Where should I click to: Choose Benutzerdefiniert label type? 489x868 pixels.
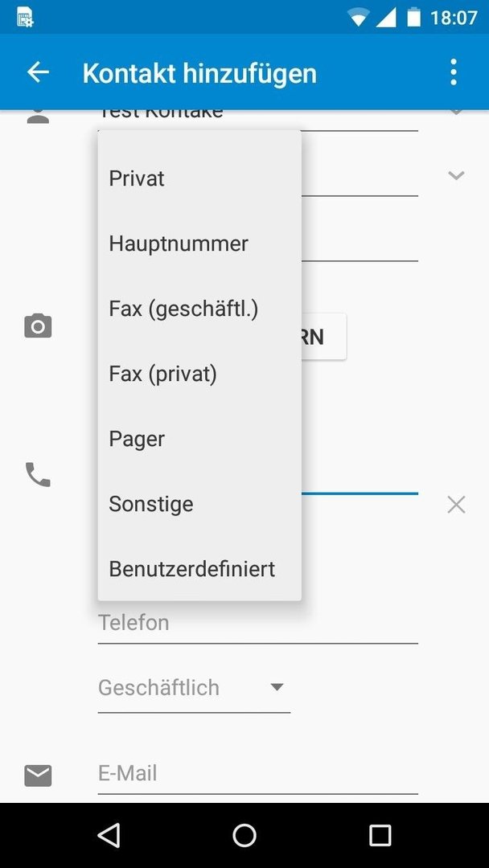coord(199,569)
